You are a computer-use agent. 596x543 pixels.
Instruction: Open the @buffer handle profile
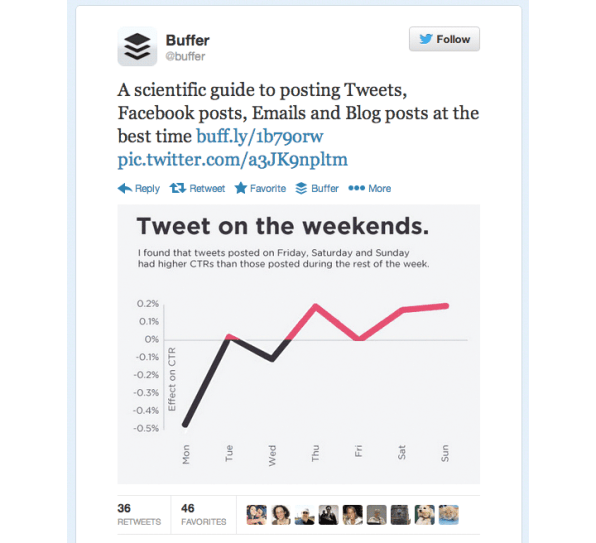[x=185, y=56]
